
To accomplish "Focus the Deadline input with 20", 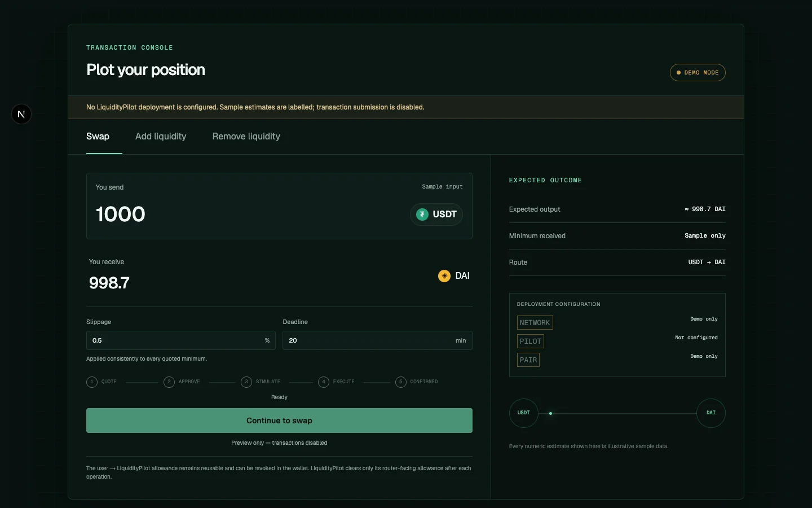I will tap(377, 340).
